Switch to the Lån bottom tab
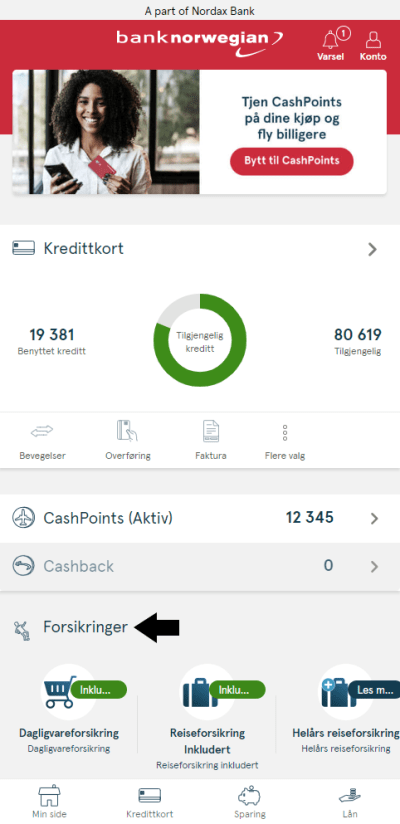 click(350, 803)
